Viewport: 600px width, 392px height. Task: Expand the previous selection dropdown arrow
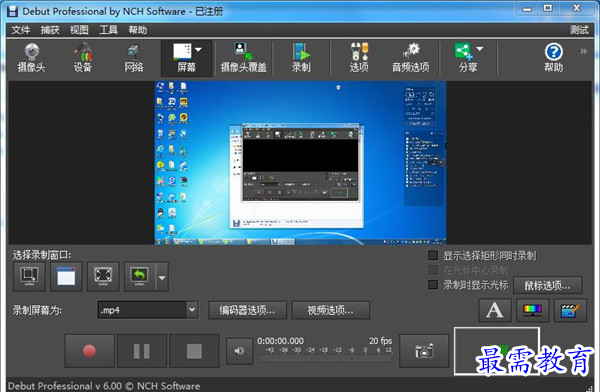click(x=162, y=277)
